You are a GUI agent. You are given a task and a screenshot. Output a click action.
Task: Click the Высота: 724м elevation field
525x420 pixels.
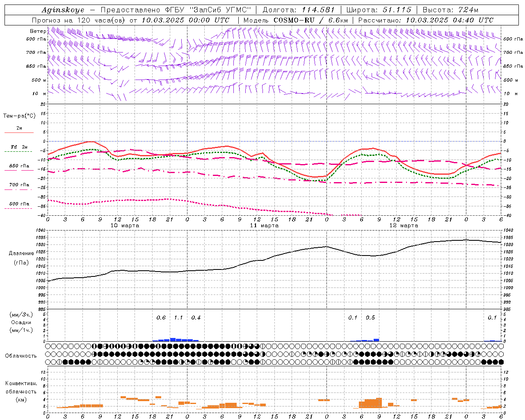coord(450,10)
